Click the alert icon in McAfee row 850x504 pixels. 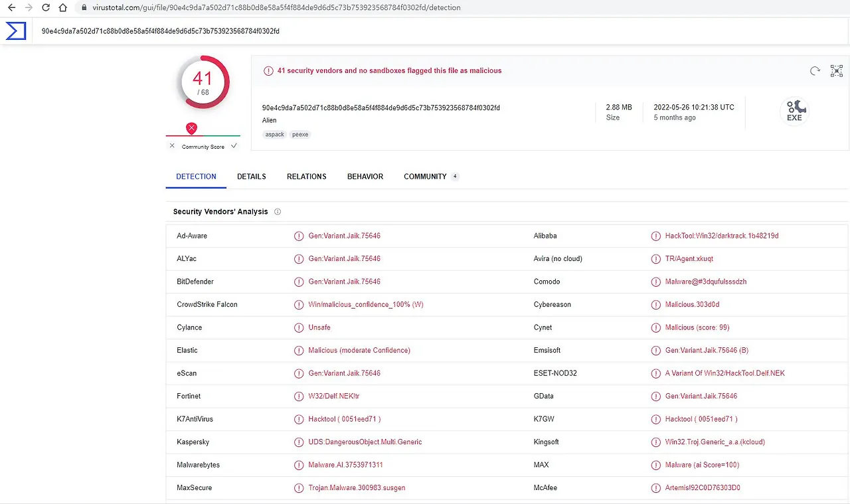pyautogui.click(x=656, y=488)
